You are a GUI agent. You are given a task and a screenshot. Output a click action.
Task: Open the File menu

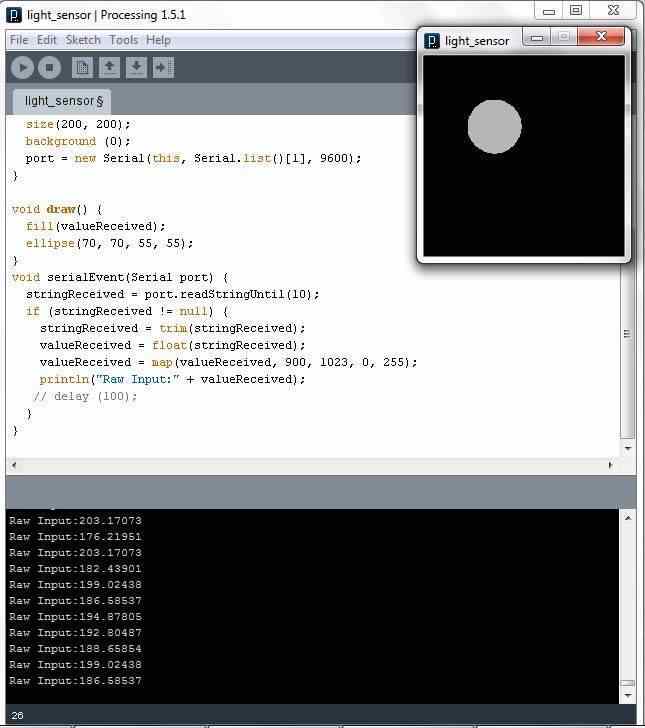19,40
